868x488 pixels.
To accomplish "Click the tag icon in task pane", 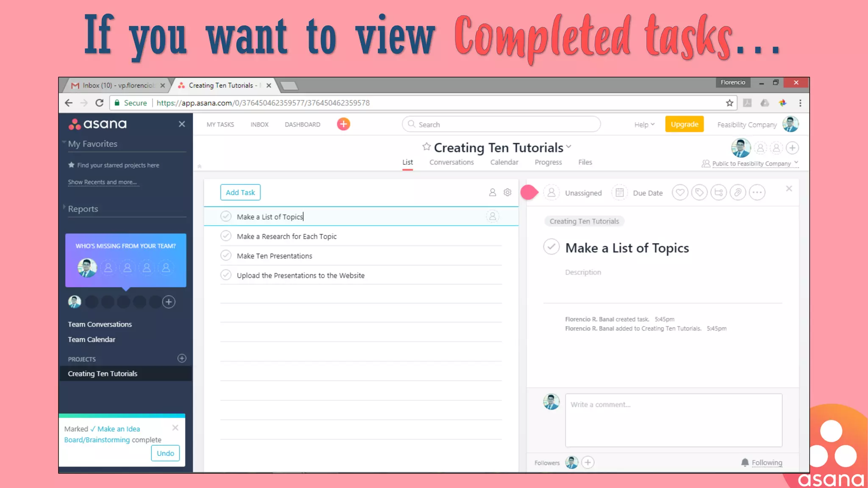I will (699, 193).
